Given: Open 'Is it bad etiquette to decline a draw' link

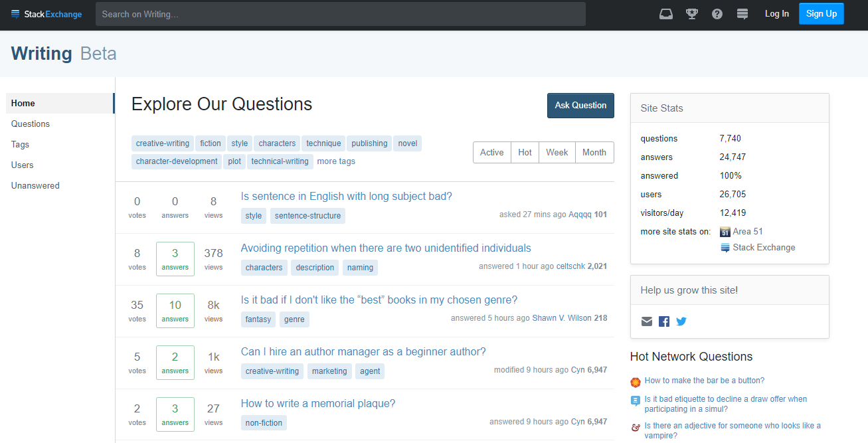Looking at the screenshot, I should click(x=726, y=404).
